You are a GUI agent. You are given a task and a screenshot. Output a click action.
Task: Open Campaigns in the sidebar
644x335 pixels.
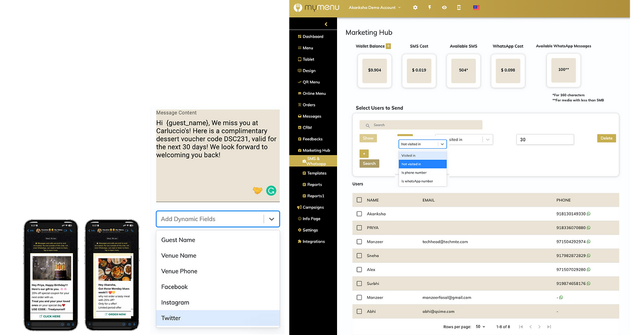coord(313,208)
